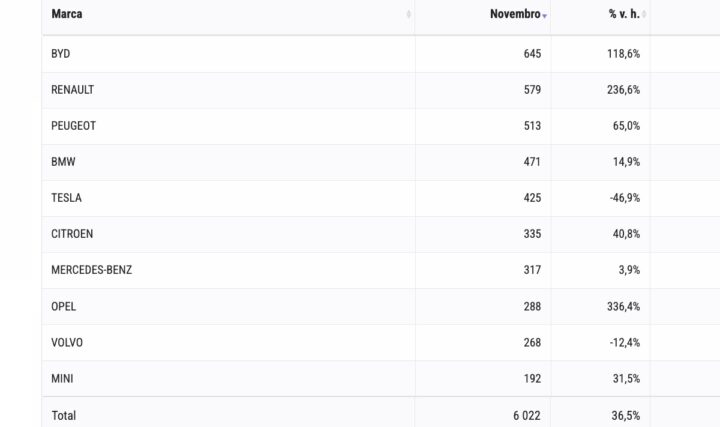The image size is (720, 427).
Task: Sort table by Marca header label
Action: (x=67, y=14)
